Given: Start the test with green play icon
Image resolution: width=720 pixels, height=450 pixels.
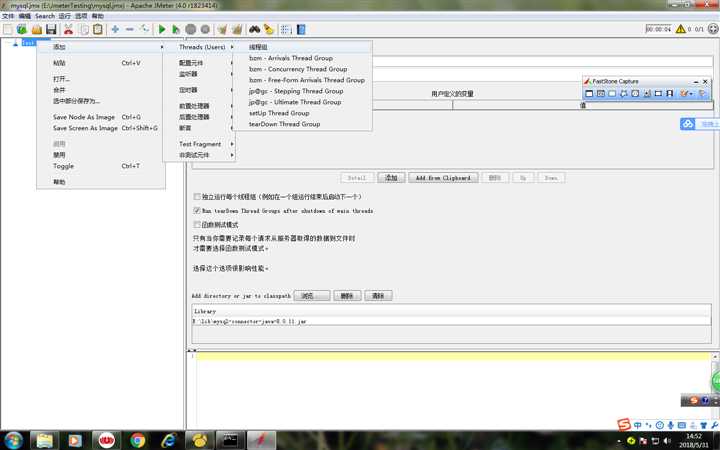Looking at the screenshot, I should (162, 29).
